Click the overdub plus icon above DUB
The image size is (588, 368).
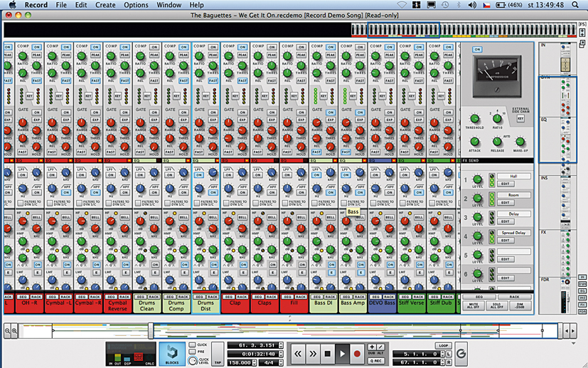coord(372,347)
